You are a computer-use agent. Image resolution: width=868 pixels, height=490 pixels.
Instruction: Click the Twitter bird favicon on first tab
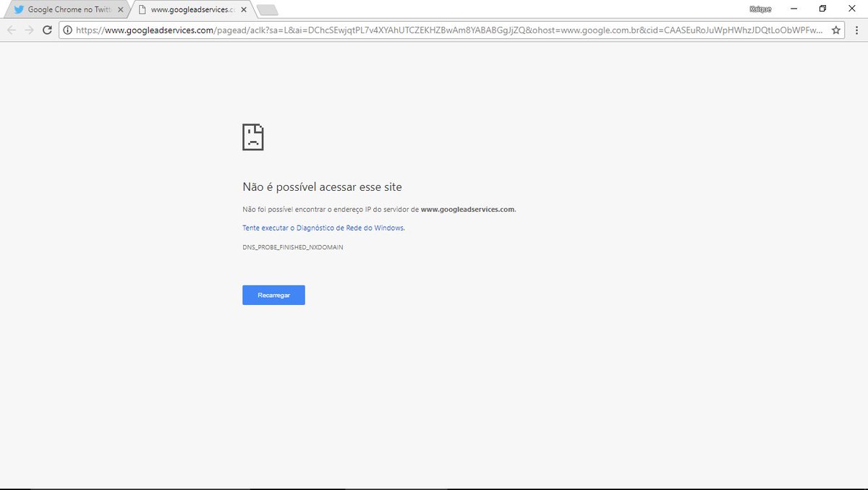[20, 10]
